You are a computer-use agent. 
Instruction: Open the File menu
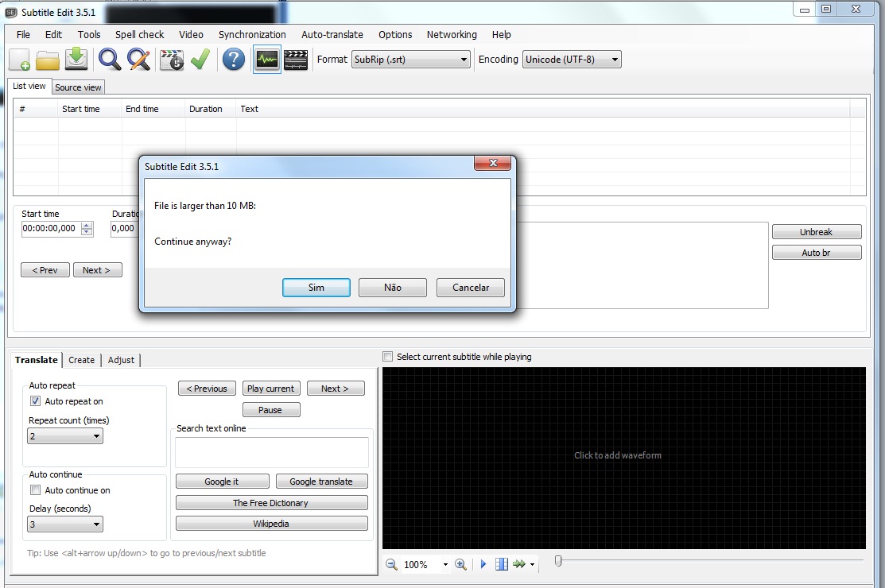(23, 34)
